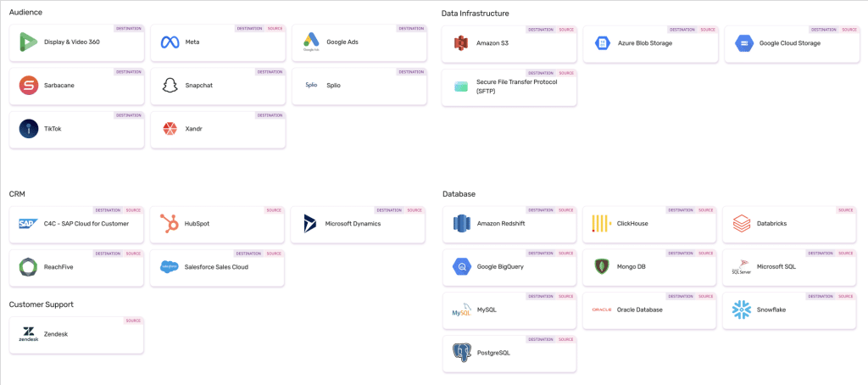
Task: Click the Google Cloud Storage hexagon icon
Action: click(x=744, y=43)
